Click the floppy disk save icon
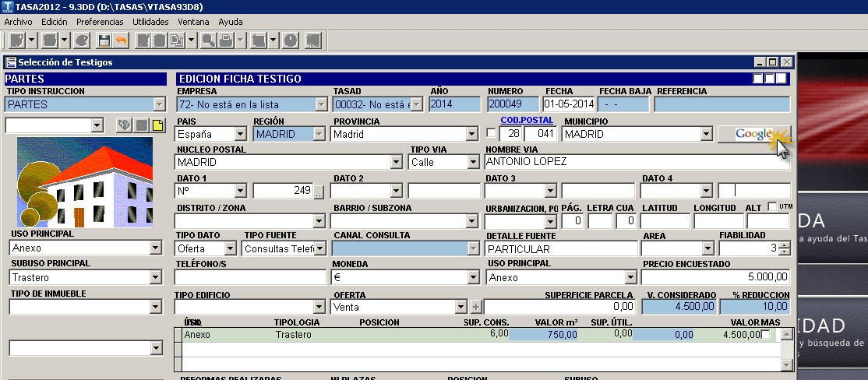This screenshot has width=868, height=380. pyautogui.click(x=104, y=40)
